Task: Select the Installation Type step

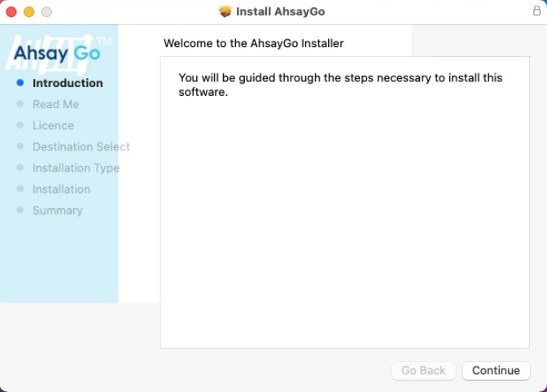Action: coord(76,168)
